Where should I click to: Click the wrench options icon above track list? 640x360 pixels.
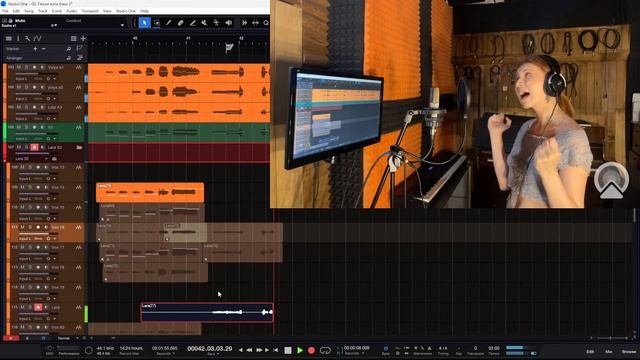coord(27,38)
